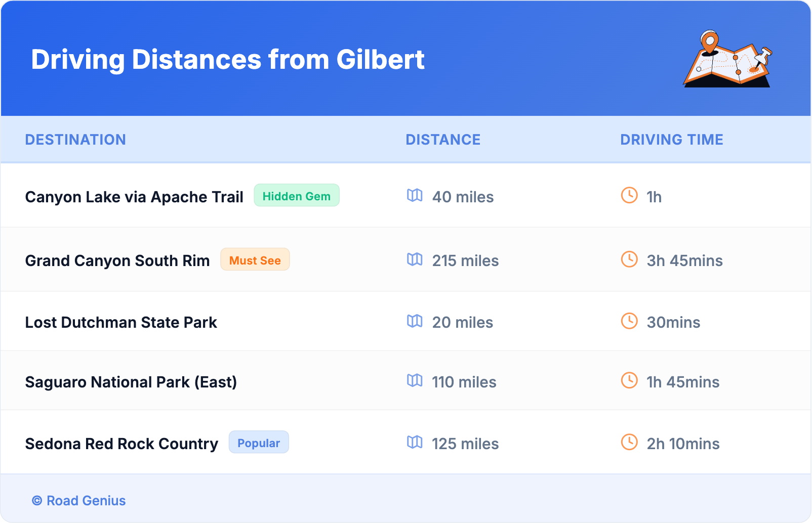Select Canyon Lake via Apache Trail

pos(134,197)
